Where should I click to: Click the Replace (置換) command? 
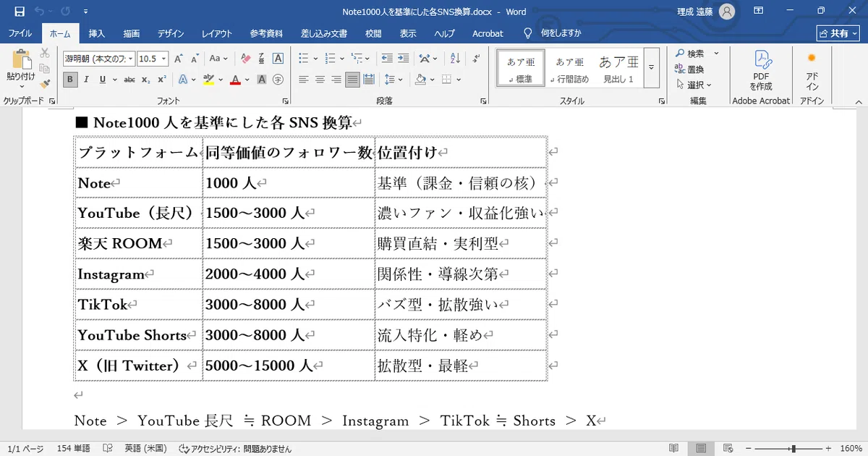point(689,69)
